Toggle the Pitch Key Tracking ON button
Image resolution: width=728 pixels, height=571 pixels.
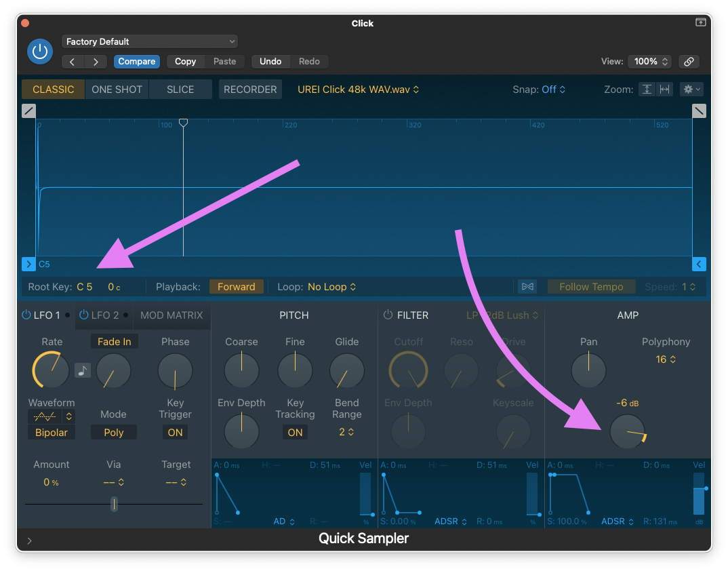click(x=295, y=433)
